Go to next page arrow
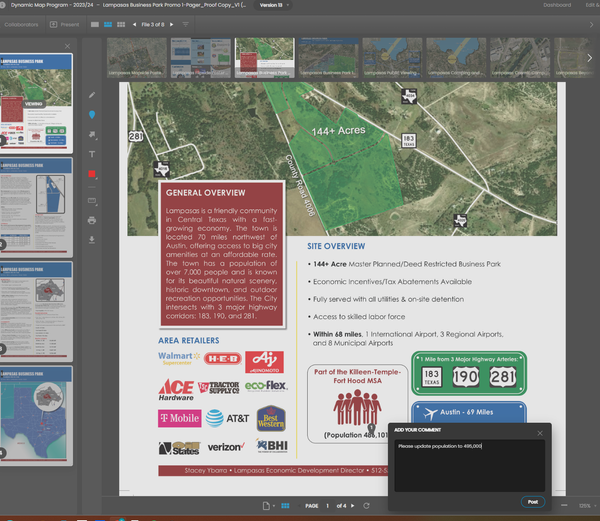This screenshot has height=521, width=600. coord(352,506)
